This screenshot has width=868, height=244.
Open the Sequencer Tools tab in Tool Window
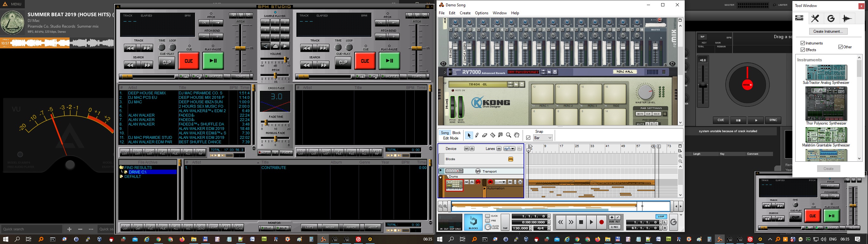click(815, 18)
